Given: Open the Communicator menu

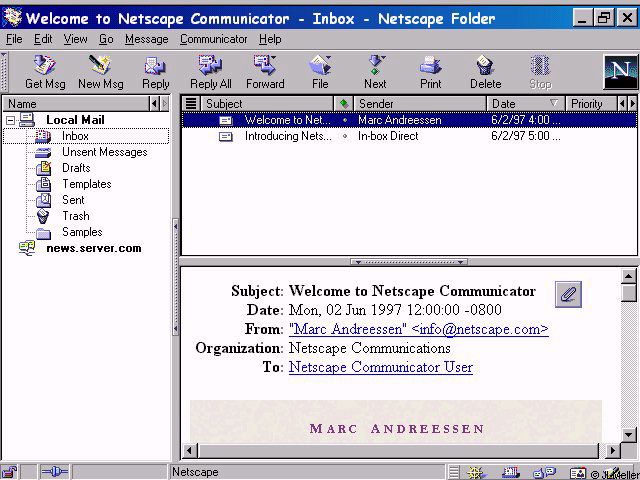Looking at the screenshot, I should [x=213, y=39].
